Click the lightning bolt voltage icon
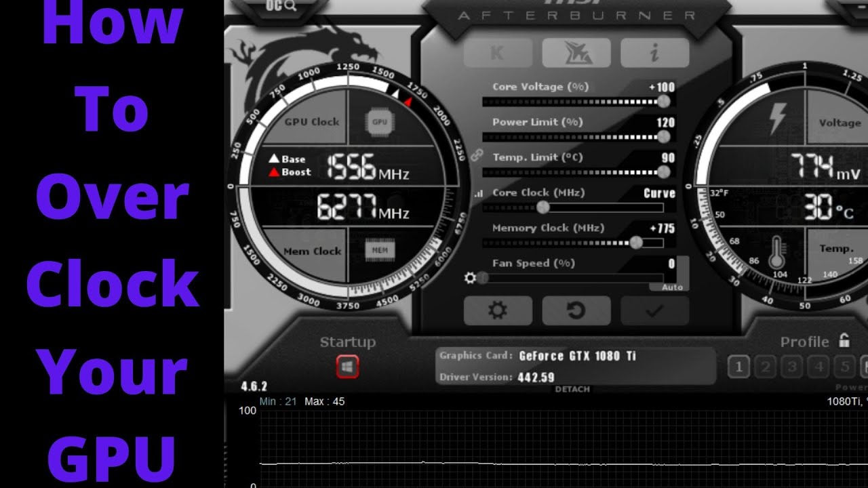868x488 pixels. click(x=777, y=119)
